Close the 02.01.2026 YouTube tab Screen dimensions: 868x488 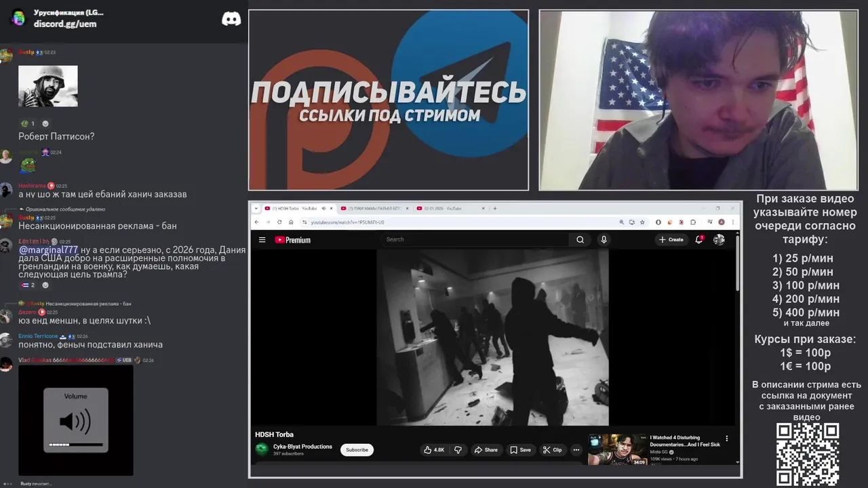[x=484, y=208]
